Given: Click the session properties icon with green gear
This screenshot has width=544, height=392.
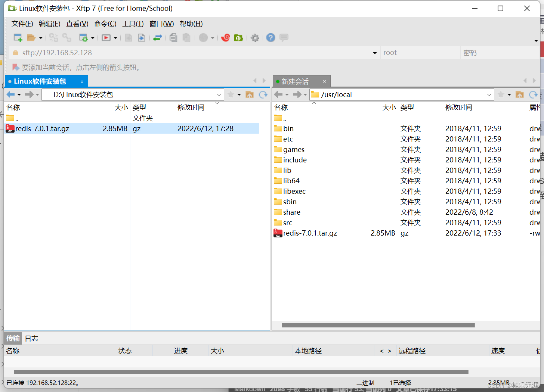Looking at the screenshot, I should pyautogui.click(x=83, y=38).
